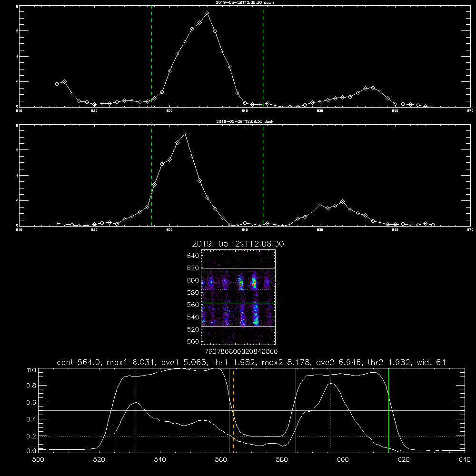The height and width of the screenshot is (476, 476).
Task: Click heatmap y-axis label '560'
Action: tap(193, 305)
